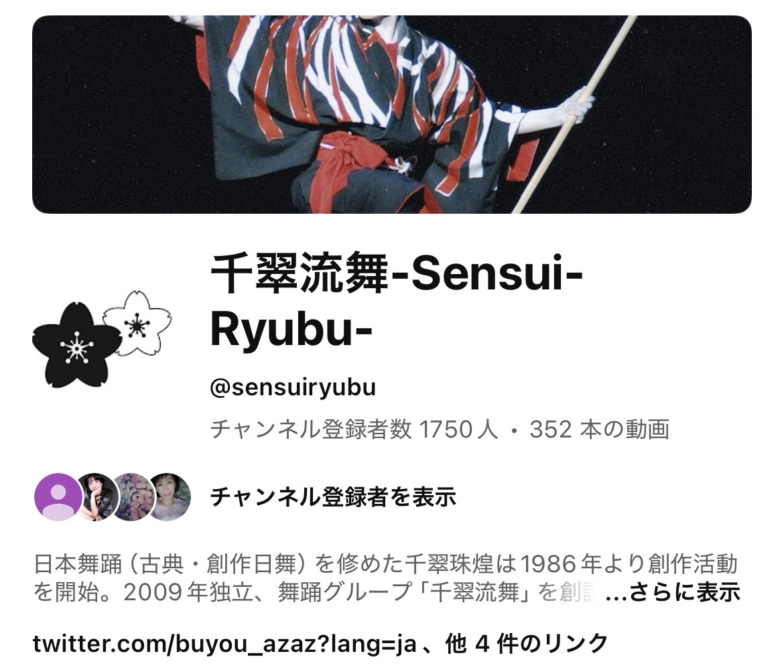Open the kimono dancer banner image
This screenshot has width=784, height=672.
(x=391, y=115)
